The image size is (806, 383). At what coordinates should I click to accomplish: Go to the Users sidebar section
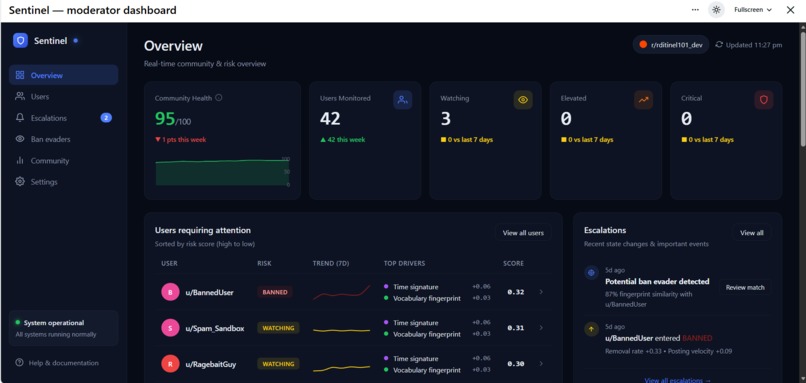(64, 97)
